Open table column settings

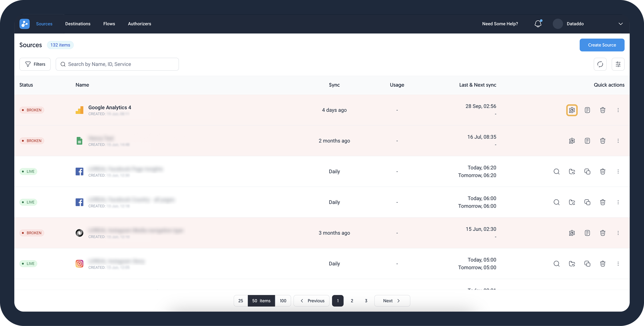pyautogui.click(x=618, y=64)
